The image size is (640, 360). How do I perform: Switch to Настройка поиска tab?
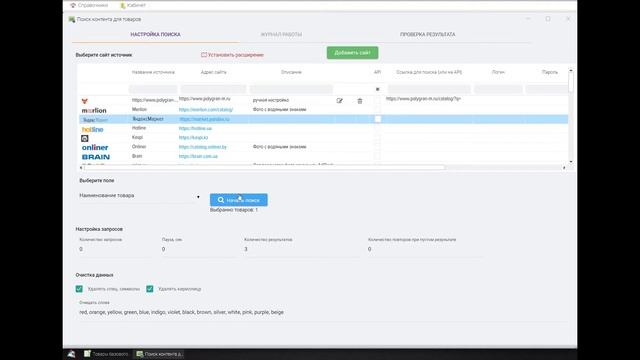point(156,34)
